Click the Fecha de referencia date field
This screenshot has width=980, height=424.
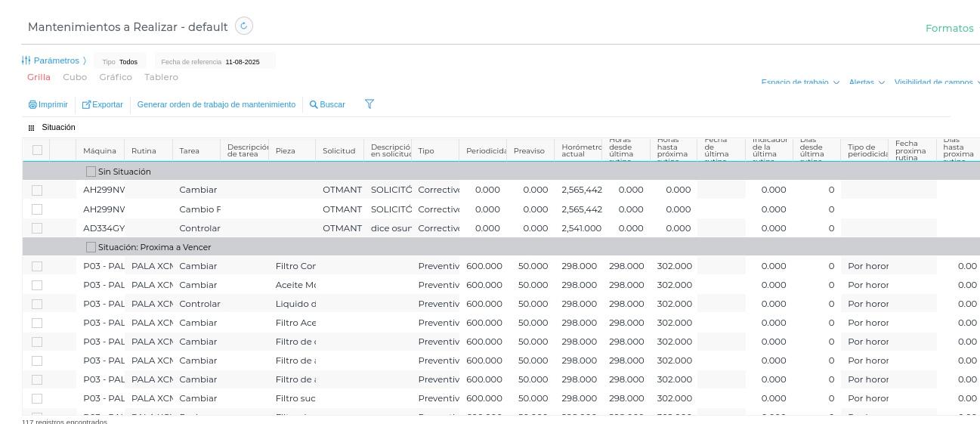click(x=243, y=62)
